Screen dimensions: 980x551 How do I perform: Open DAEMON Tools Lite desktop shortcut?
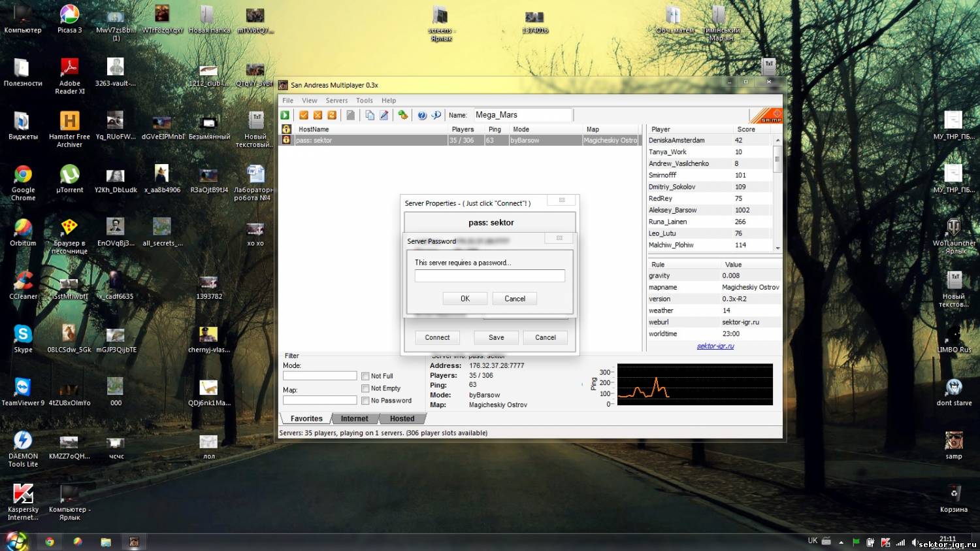[23, 448]
